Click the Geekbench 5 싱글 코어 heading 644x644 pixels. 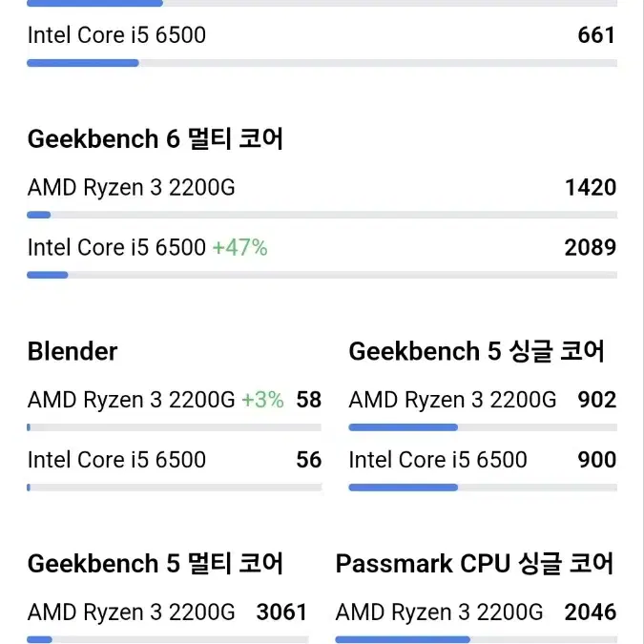pyautogui.click(x=476, y=351)
